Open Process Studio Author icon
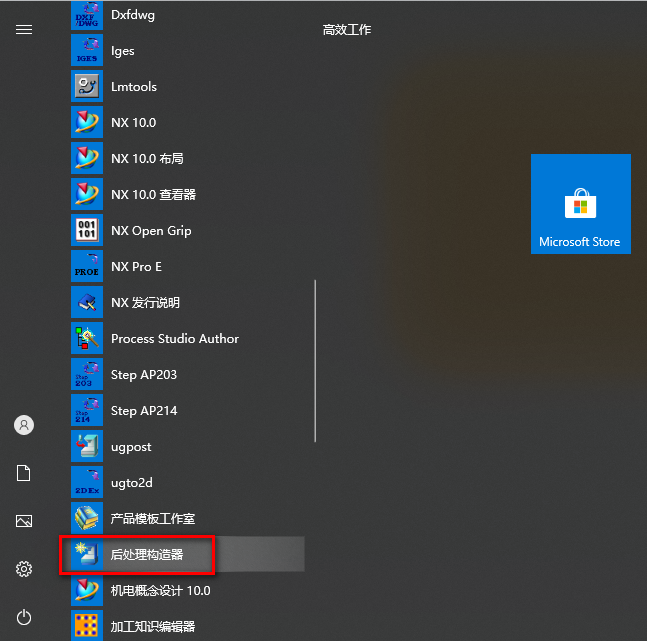Viewport: 647px width, 641px height. point(88,339)
